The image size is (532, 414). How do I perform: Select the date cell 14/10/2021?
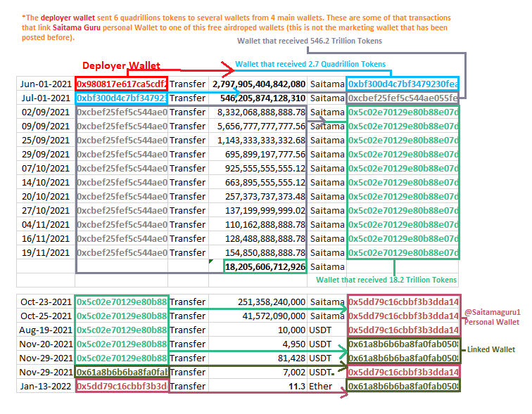tap(46, 183)
